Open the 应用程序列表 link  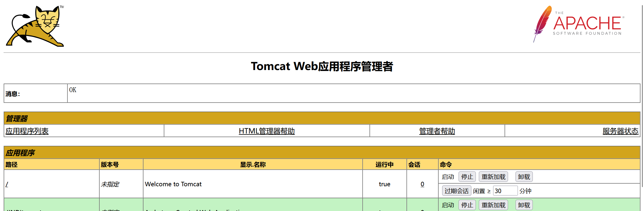tap(27, 131)
